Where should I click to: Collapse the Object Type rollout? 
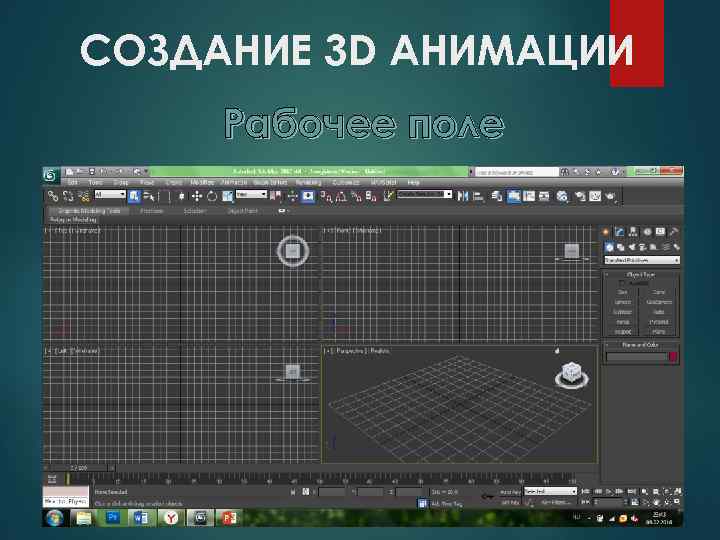coord(641,275)
